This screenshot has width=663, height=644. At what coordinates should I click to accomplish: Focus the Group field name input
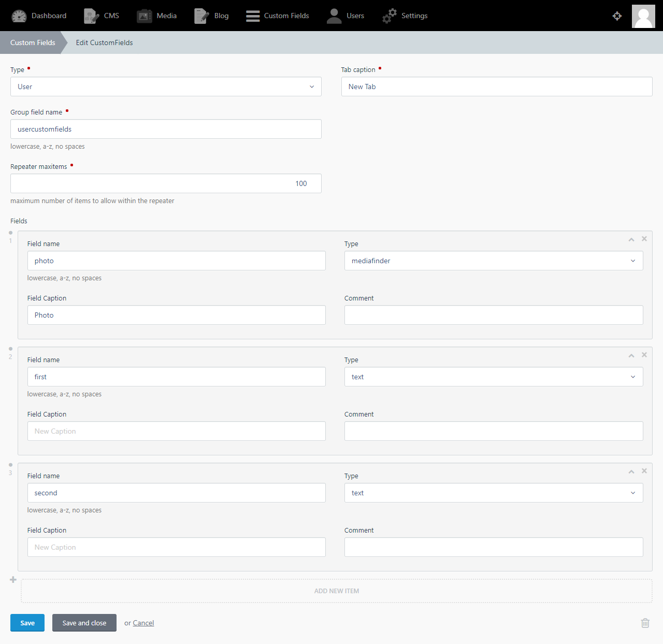point(166,129)
